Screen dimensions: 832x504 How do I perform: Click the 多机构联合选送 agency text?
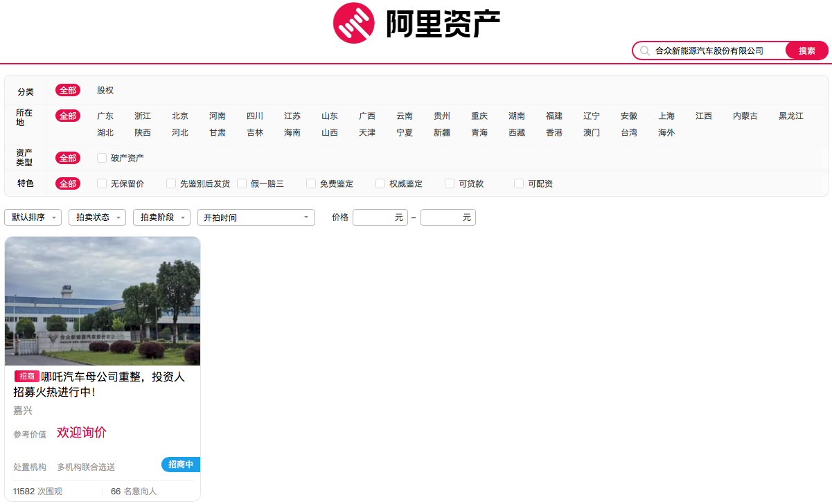86,467
